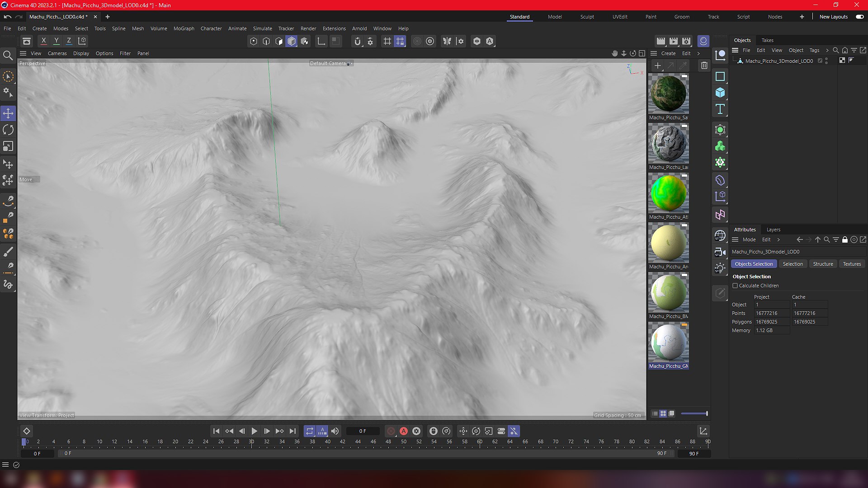The width and height of the screenshot is (868, 488).
Task: Toggle Y axis lock
Action: [57, 41]
